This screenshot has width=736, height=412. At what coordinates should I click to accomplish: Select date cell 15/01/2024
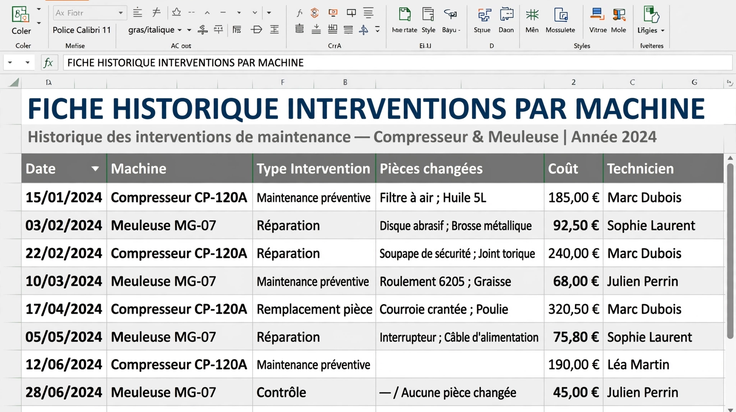click(64, 198)
